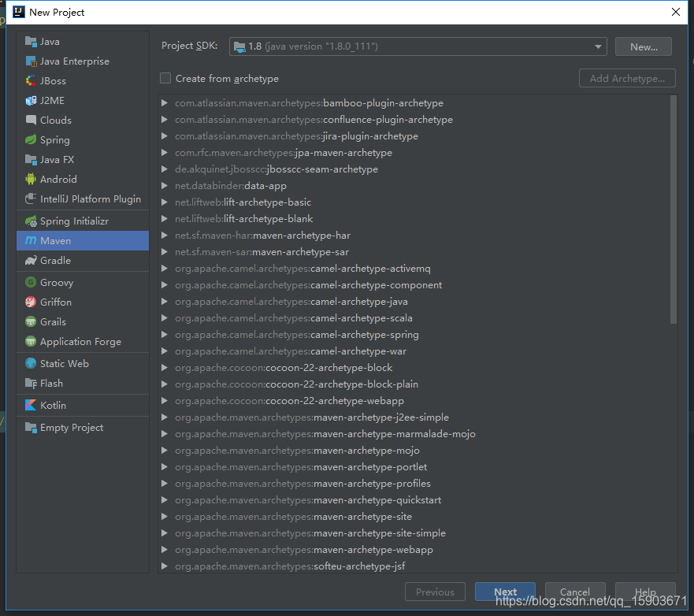Select Static Web label in sidebar

(x=65, y=364)
